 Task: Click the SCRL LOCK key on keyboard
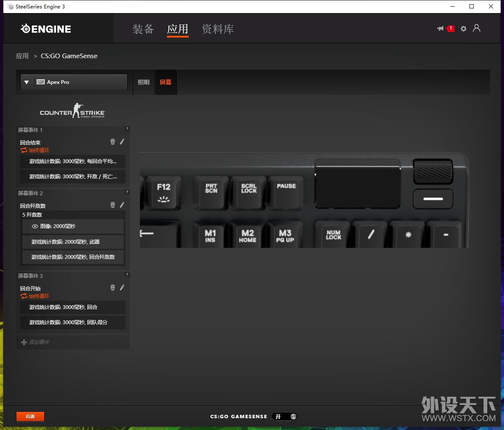(x=249, y=193)
